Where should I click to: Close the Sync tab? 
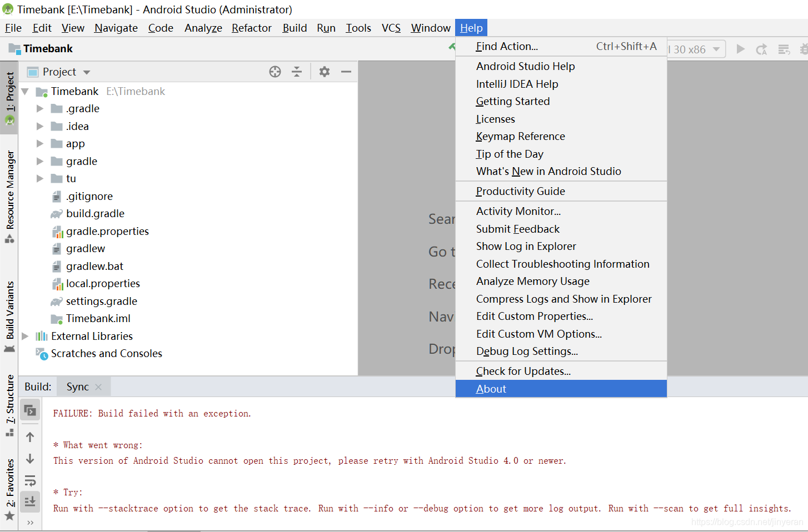98,387
